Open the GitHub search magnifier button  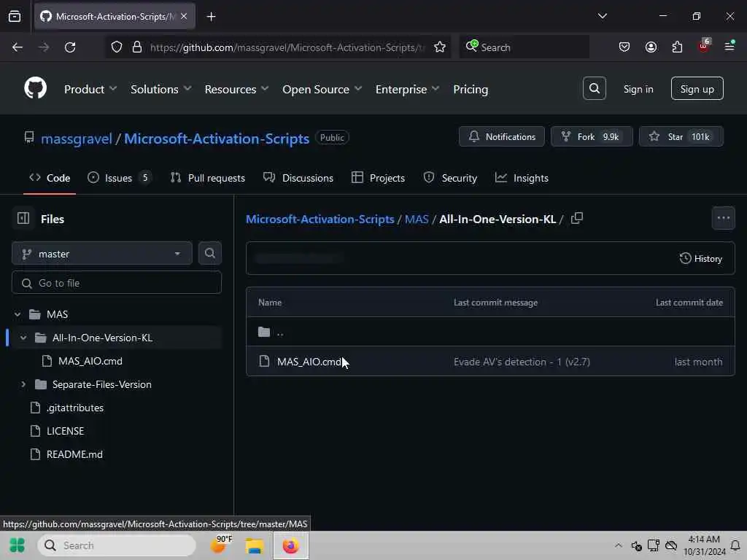point(594,88)
